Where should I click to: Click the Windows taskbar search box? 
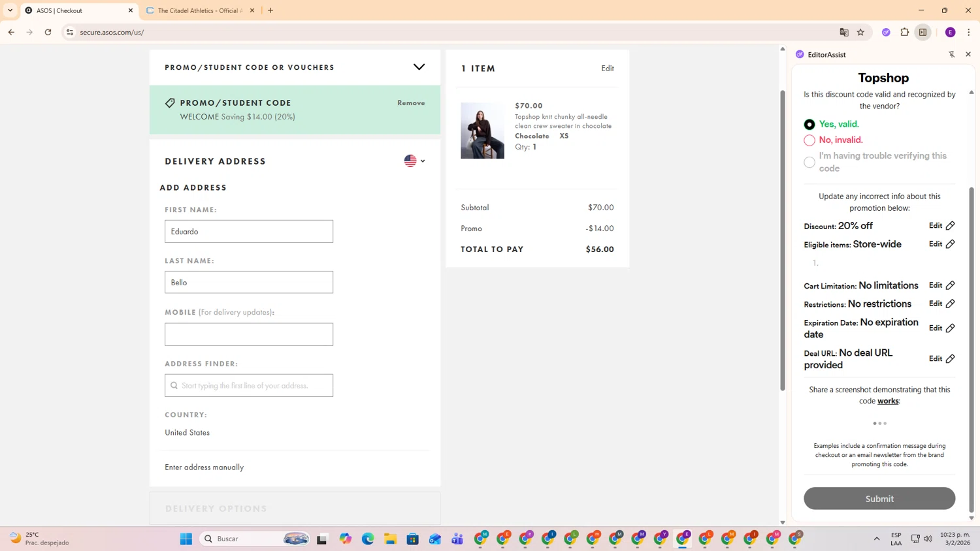pyautogui.click(x=255, y=539)
